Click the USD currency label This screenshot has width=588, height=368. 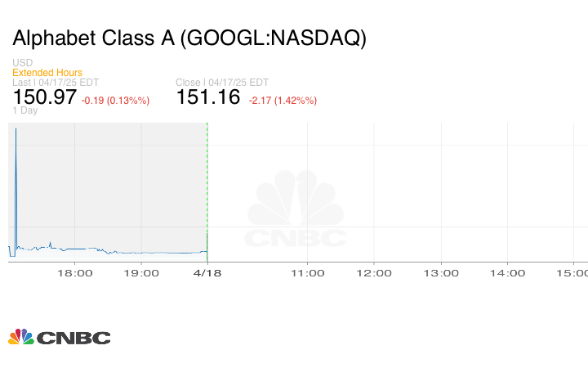pos(22,63)
